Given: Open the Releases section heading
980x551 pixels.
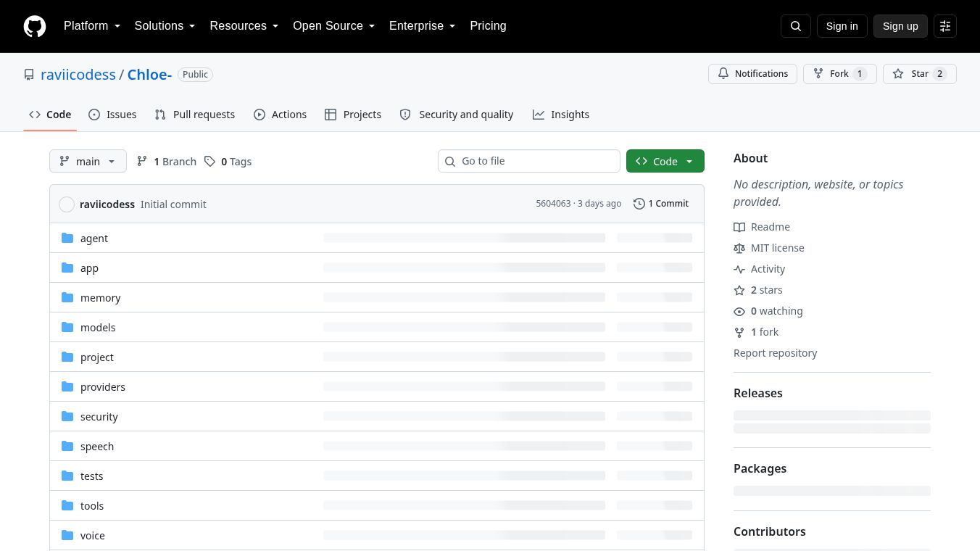Looking at the screenshot, I should (757, 393).
